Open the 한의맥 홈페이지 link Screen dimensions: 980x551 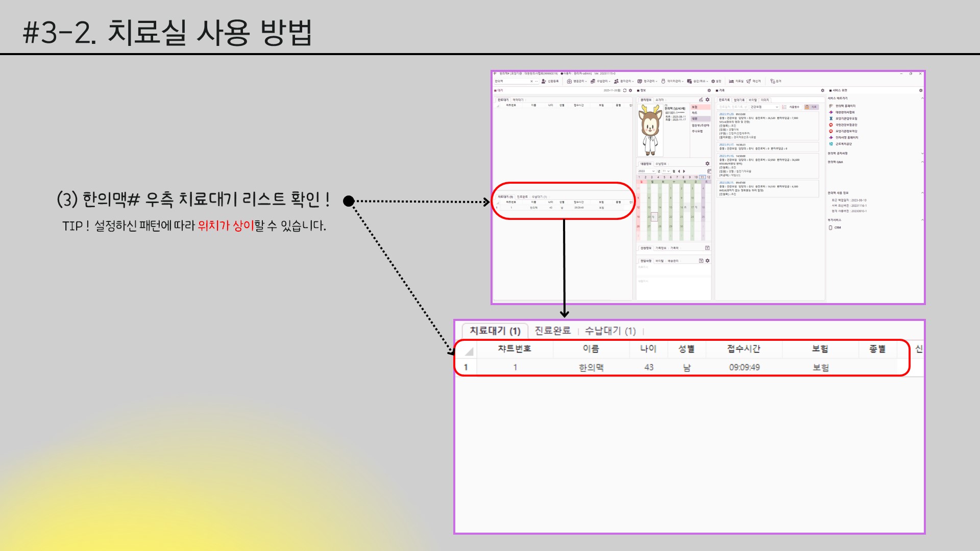(x=845, y=106)
